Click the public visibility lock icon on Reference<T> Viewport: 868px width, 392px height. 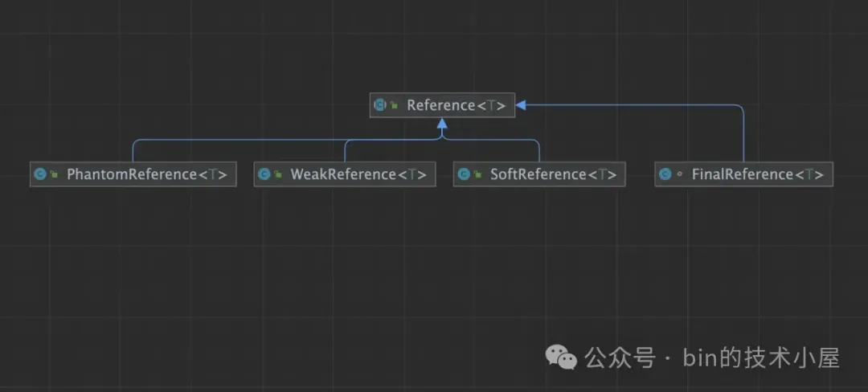[x=394, y=105]
